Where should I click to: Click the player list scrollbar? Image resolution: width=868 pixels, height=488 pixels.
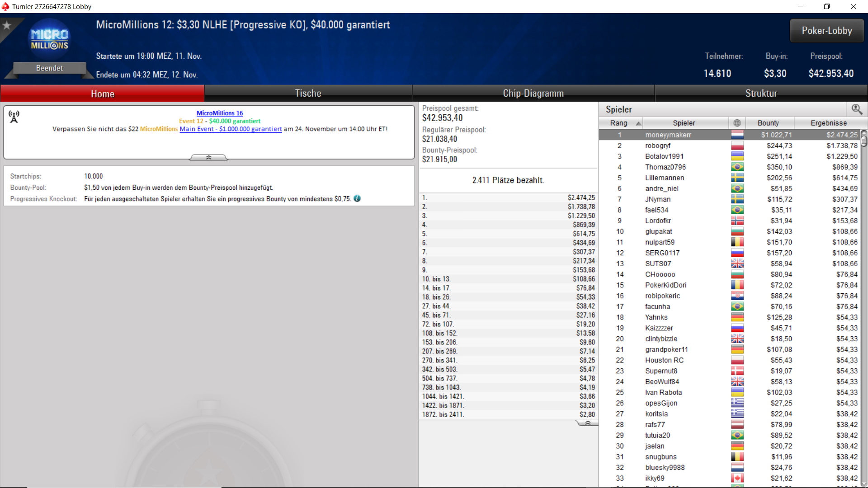pyautogui.click(x=864, y=308)
